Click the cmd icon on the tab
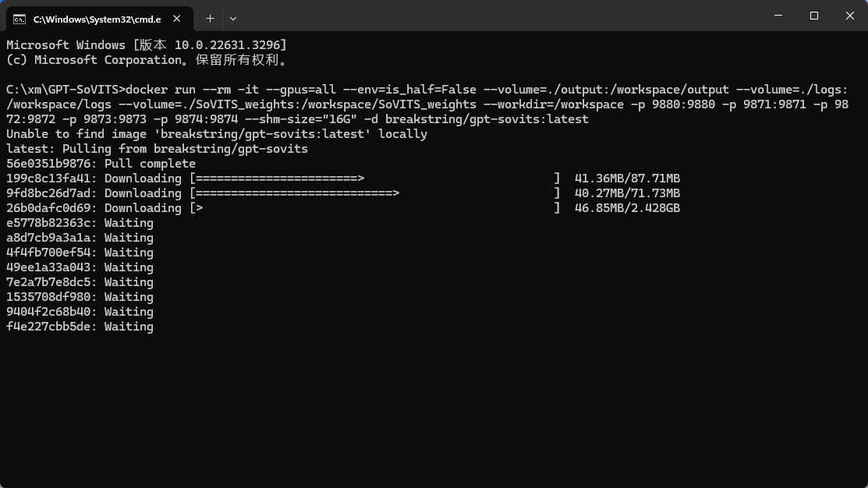868x488 pixels. (19, 19)
